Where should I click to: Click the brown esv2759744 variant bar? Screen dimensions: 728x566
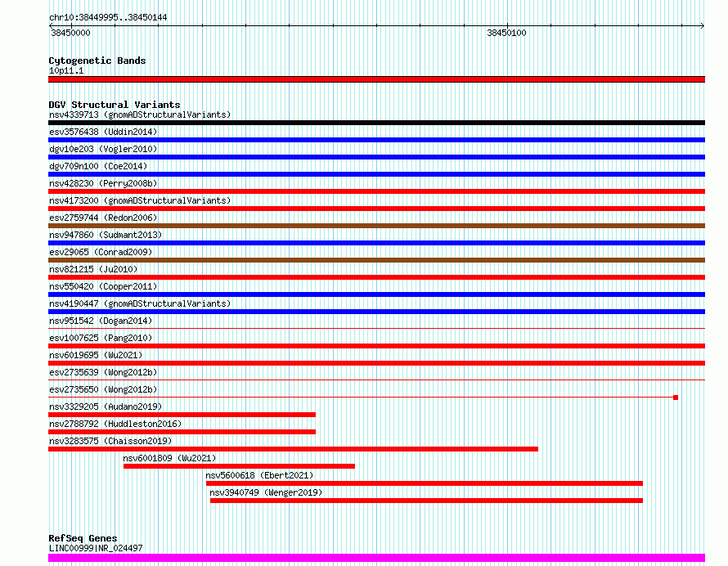coord(376,226)
